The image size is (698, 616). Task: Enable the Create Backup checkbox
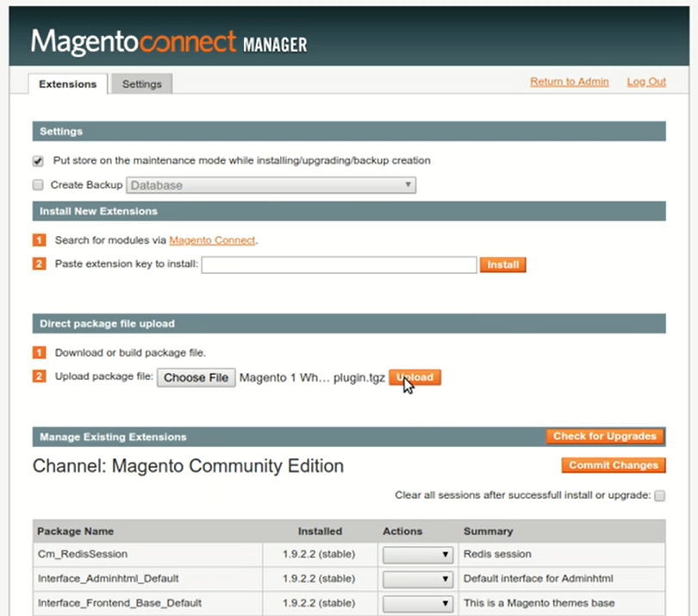tap(38, 184)
